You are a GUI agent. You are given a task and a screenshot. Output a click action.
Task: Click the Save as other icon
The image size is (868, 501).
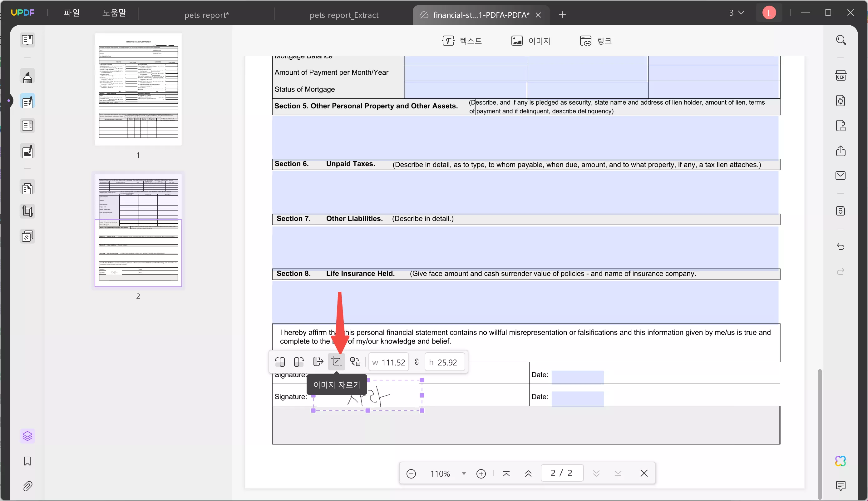841,211
